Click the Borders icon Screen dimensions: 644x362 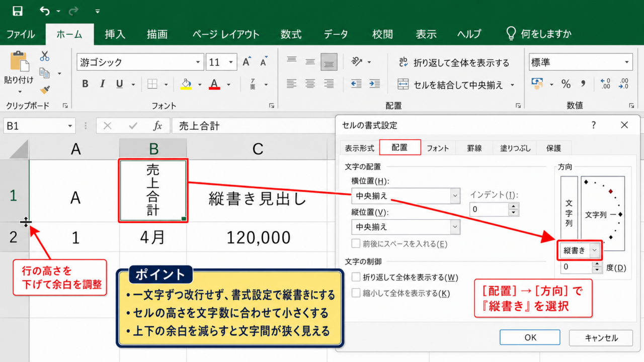[x=152, y=84]
